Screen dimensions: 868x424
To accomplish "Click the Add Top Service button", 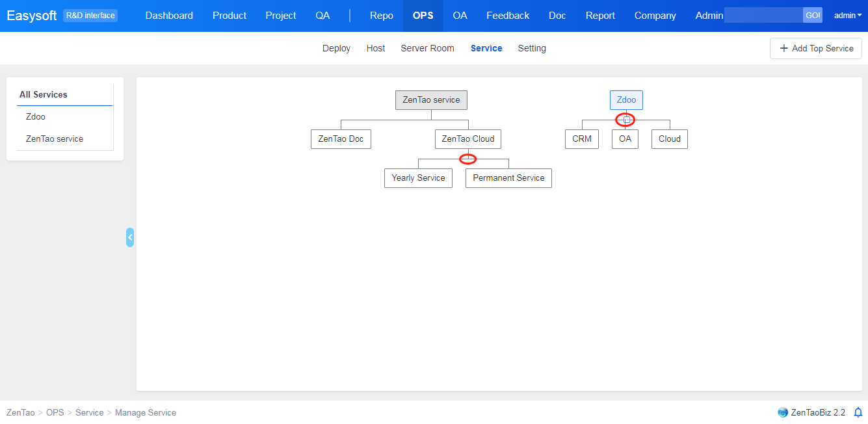I will coord(816,48).
